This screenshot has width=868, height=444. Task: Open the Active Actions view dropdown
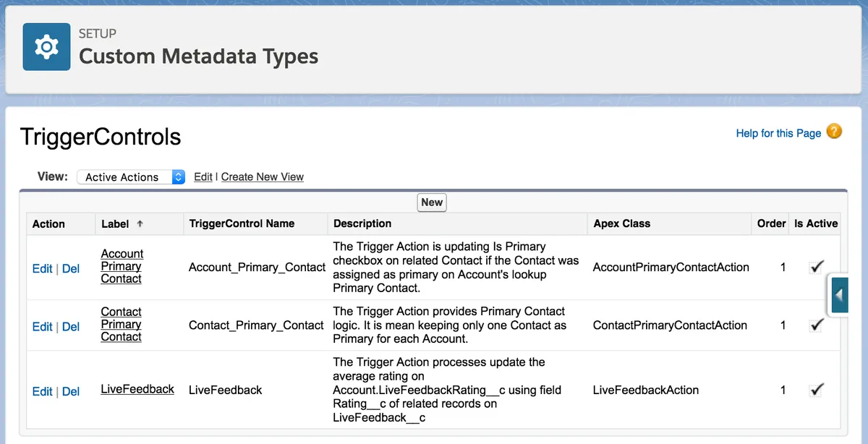point(131,176)
